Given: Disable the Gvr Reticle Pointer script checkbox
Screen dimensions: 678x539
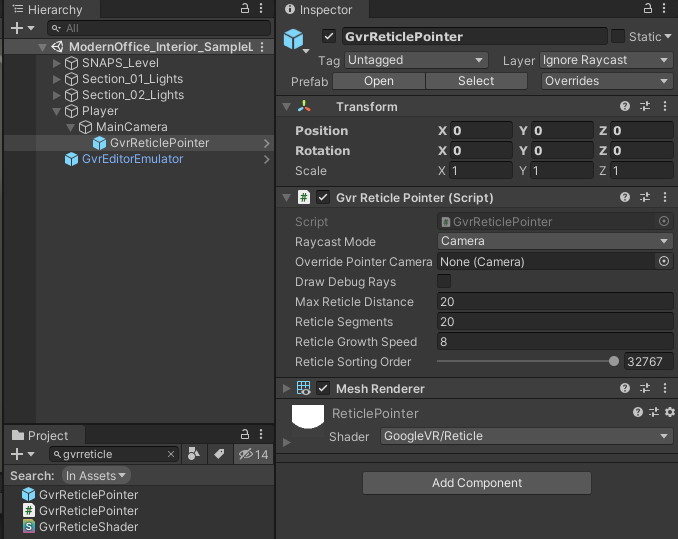Looking at the screenshot, I should pyautogui.click(x=323, y=198).
